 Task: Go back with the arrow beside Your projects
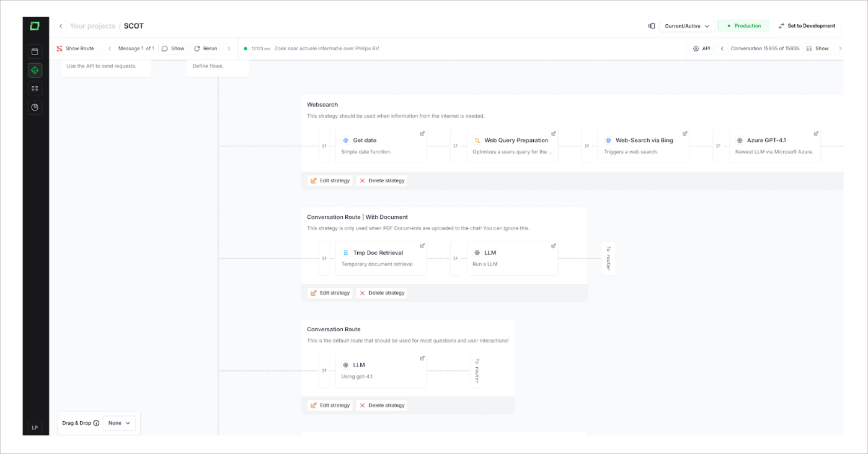(61, 26)
